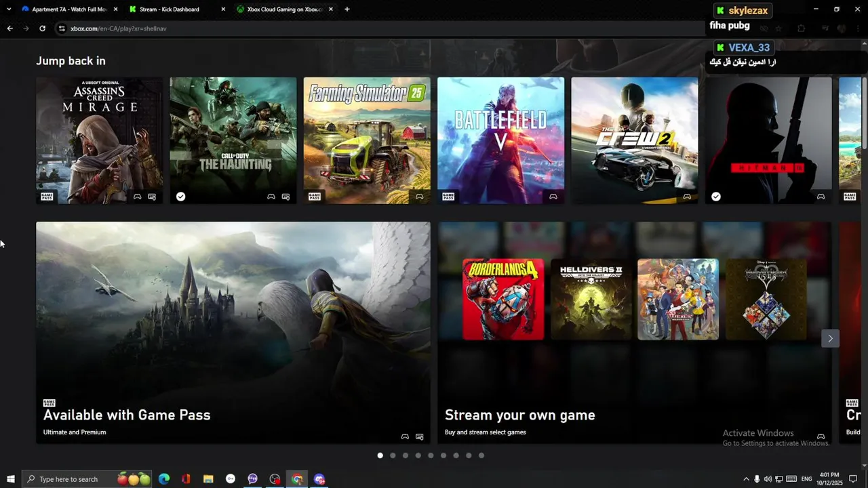Click the microphone icon in the system tray
868x488 pixels.
click(757, 479)
